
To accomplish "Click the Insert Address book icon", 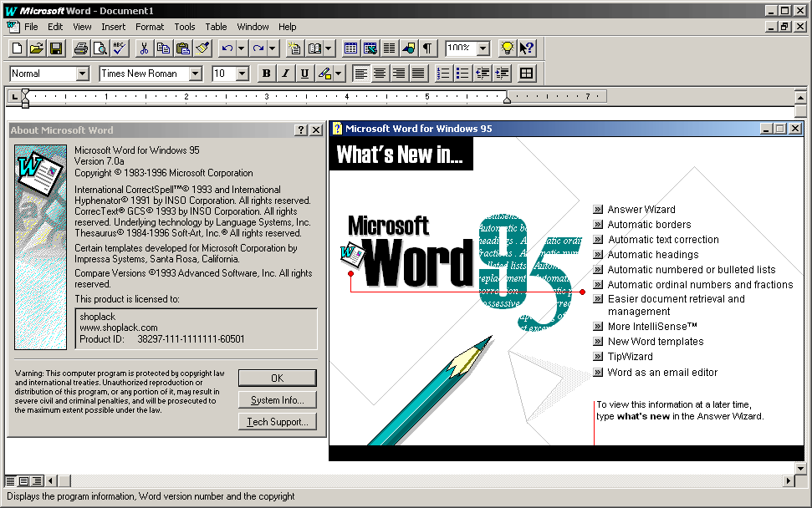I will 314,48.
